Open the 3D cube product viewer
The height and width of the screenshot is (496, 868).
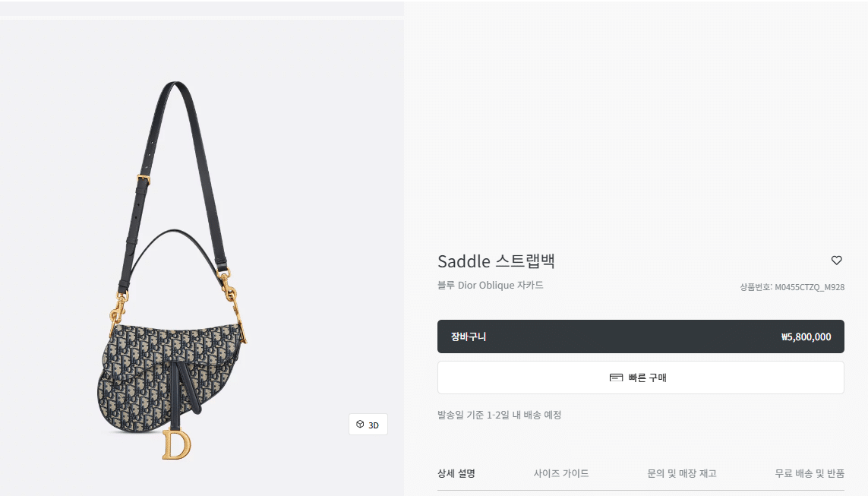tap(368, 425)
